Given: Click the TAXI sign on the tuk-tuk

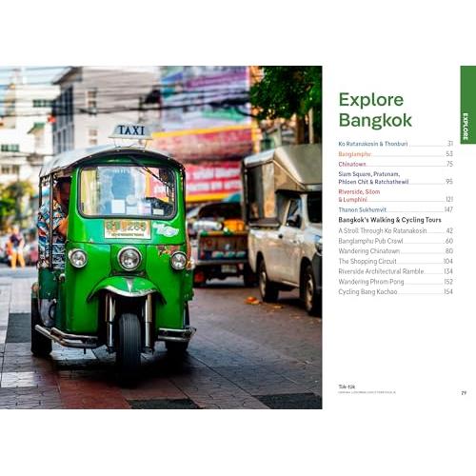Looking at the screenshot, I should (x=130, y=130).
